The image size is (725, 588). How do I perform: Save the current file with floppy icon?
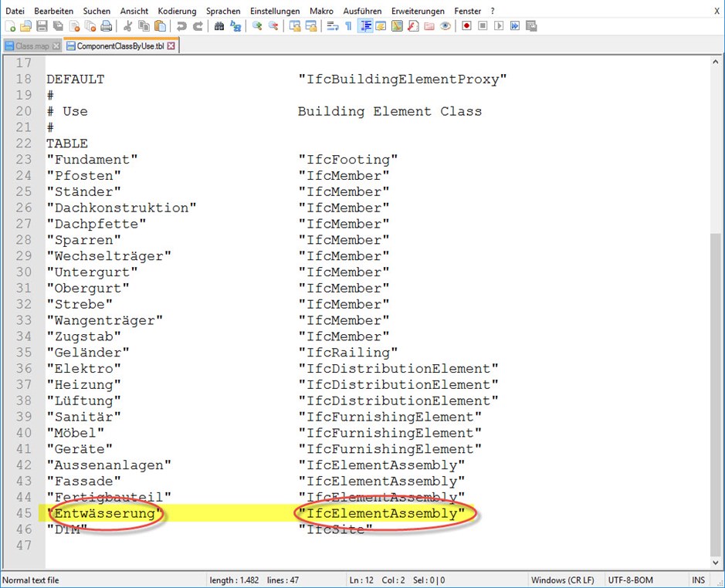tap(42, 26)
